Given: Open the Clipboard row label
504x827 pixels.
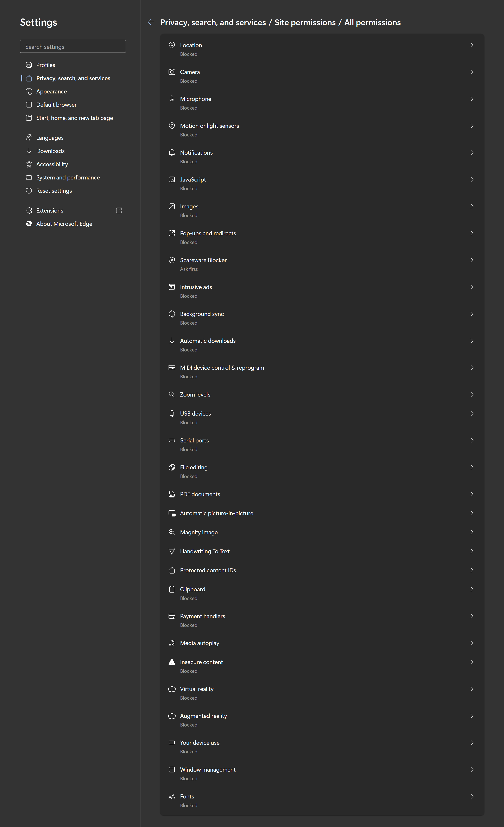Looking at the screenshot, I should (193, 589).
